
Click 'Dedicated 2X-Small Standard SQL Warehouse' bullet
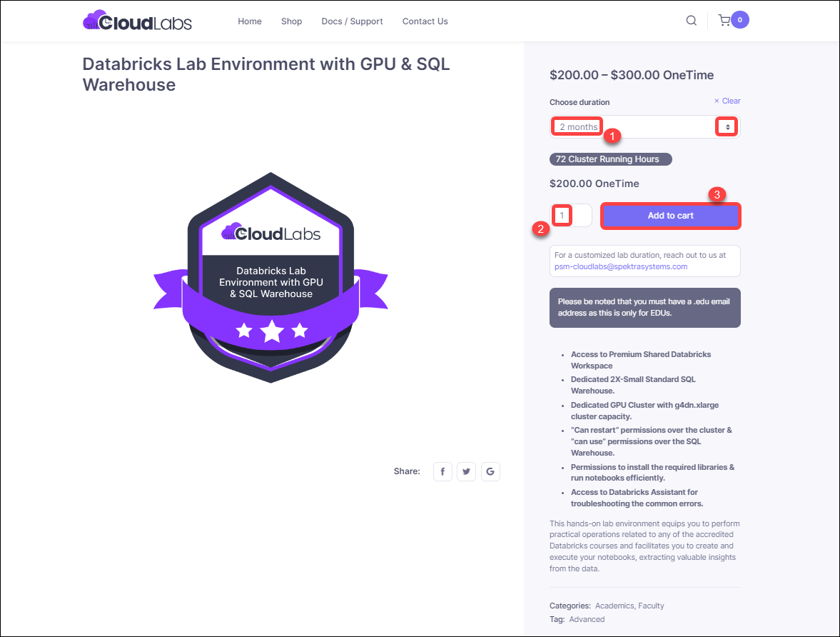(x=633, y=385)
